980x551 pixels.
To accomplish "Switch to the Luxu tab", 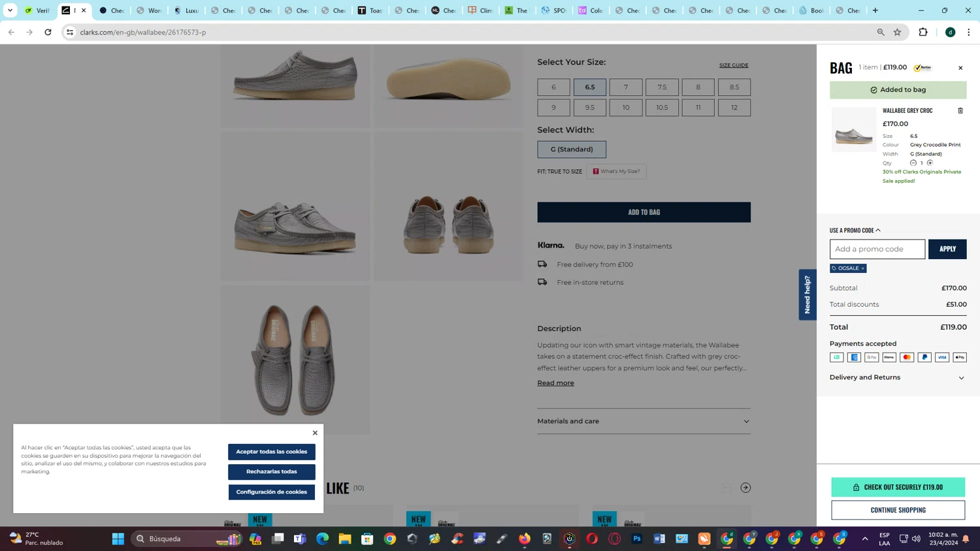I will [x=186, y=10].
